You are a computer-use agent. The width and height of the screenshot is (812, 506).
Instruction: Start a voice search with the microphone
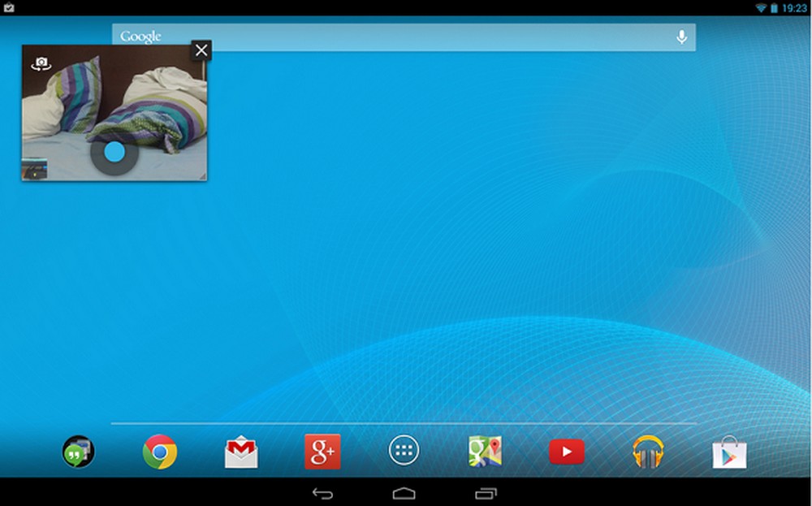680,37
